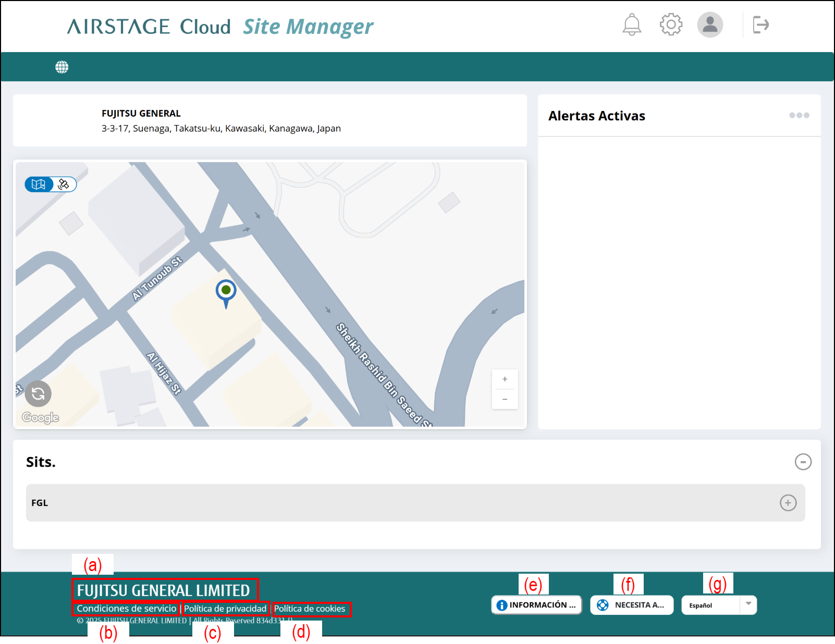Click the globe icon in navigation bar

(62, 67)
